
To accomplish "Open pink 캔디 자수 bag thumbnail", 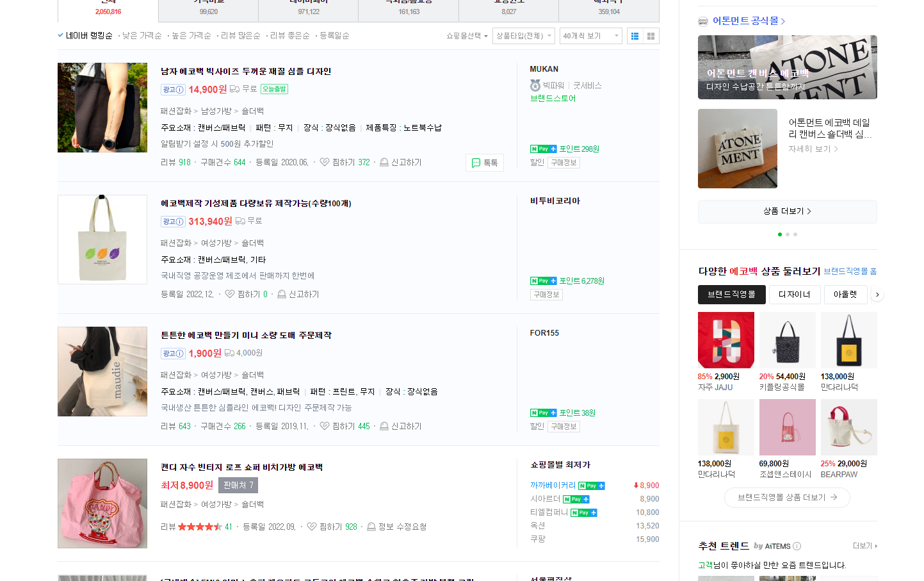I will click(x=102, y=503).
